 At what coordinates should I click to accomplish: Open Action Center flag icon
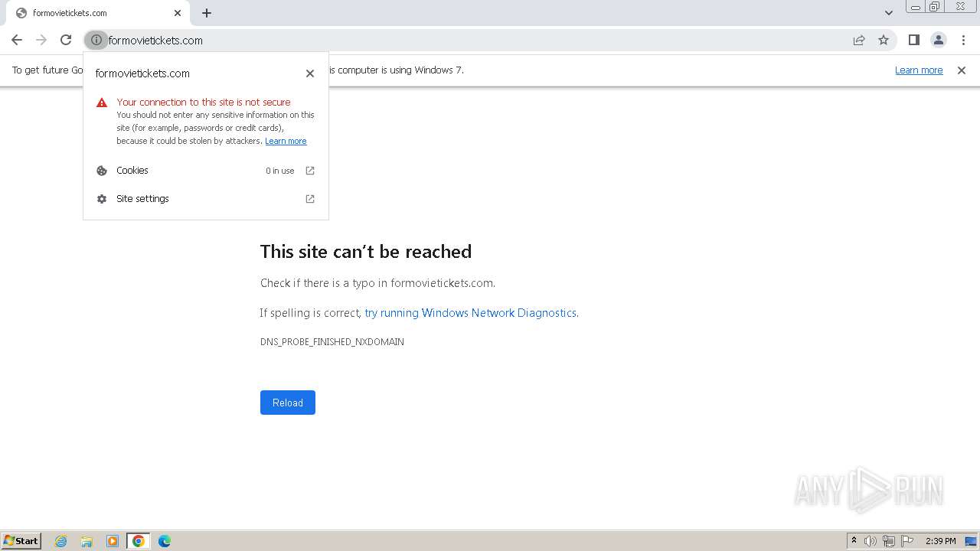[907, 541]
